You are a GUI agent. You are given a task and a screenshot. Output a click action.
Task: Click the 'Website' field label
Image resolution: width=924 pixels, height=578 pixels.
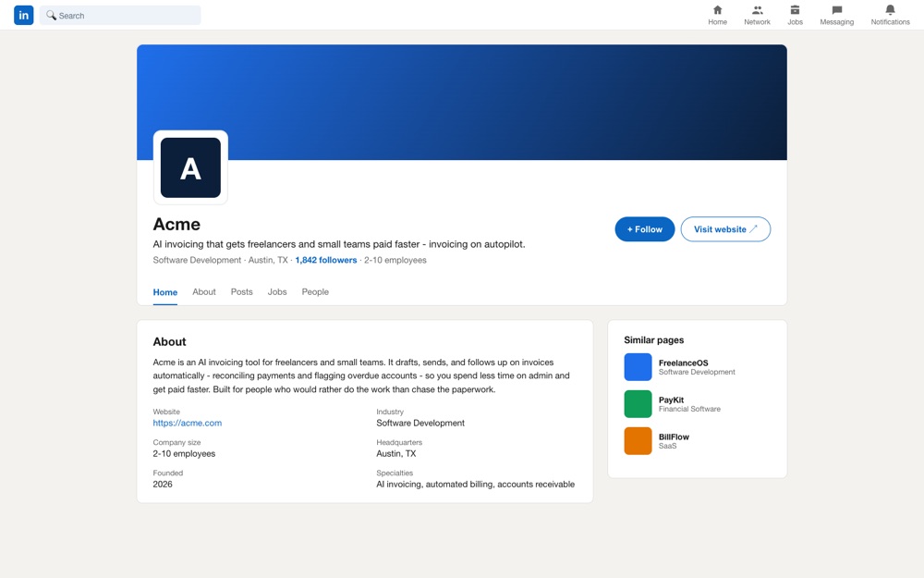pos(166,412)
